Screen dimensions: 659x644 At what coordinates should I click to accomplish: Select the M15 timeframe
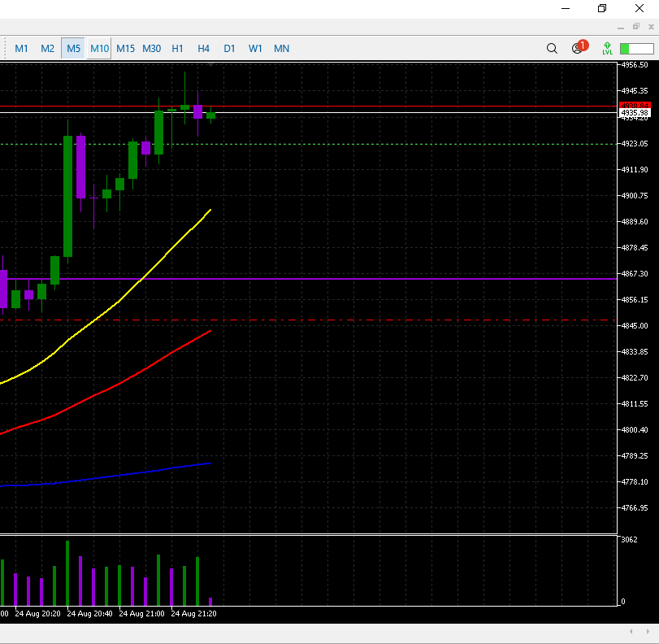(x=125, y=49)
